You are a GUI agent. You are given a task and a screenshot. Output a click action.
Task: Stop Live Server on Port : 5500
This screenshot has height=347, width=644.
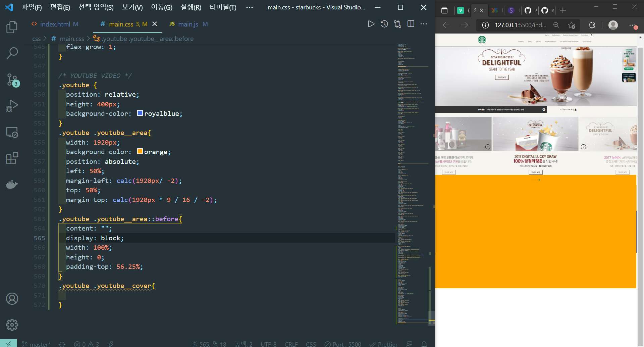coord(343,344)
